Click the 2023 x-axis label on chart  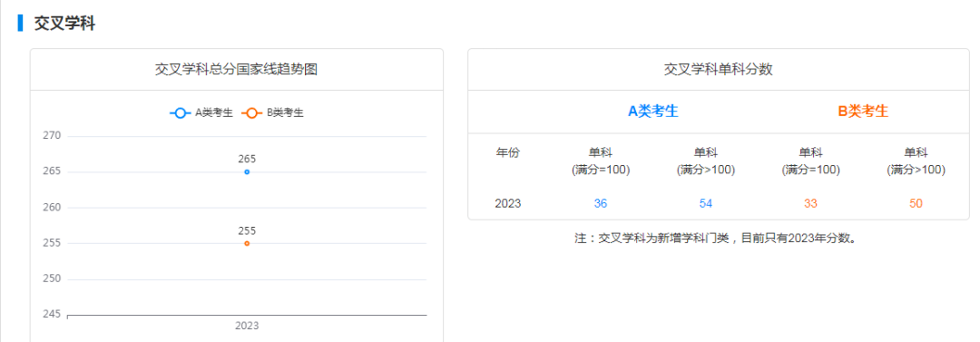(x=247, y=326)
